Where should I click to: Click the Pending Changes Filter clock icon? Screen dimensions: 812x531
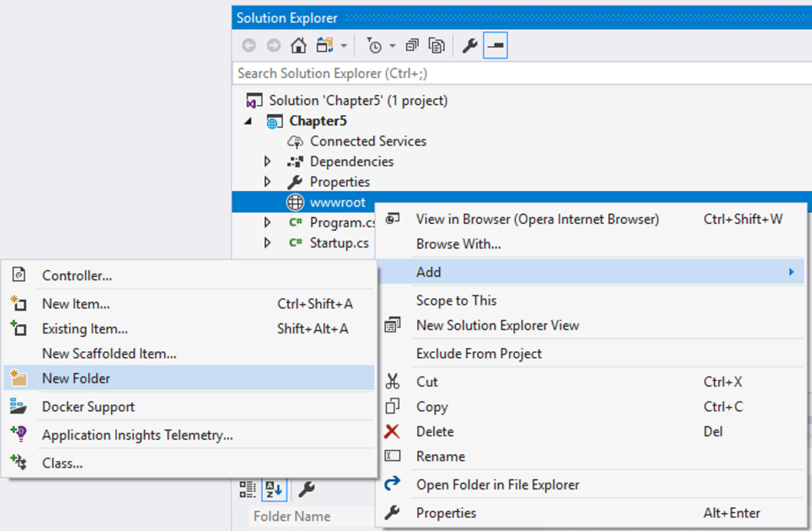pos(374,45)
